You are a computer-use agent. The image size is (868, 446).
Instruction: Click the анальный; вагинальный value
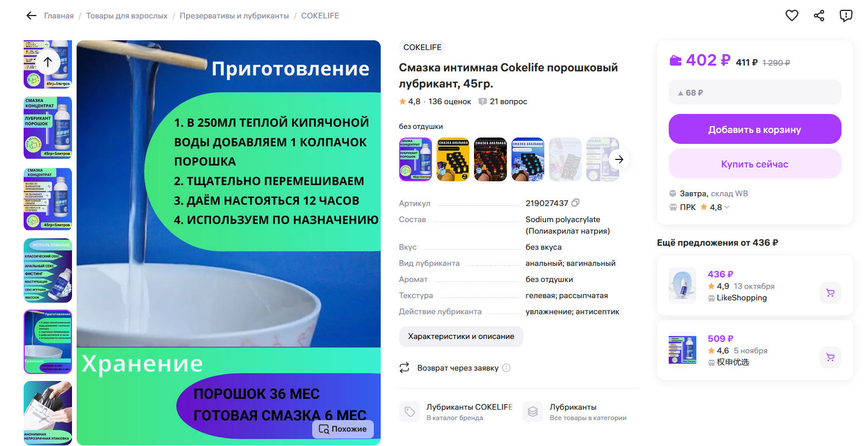coord(571,263)
